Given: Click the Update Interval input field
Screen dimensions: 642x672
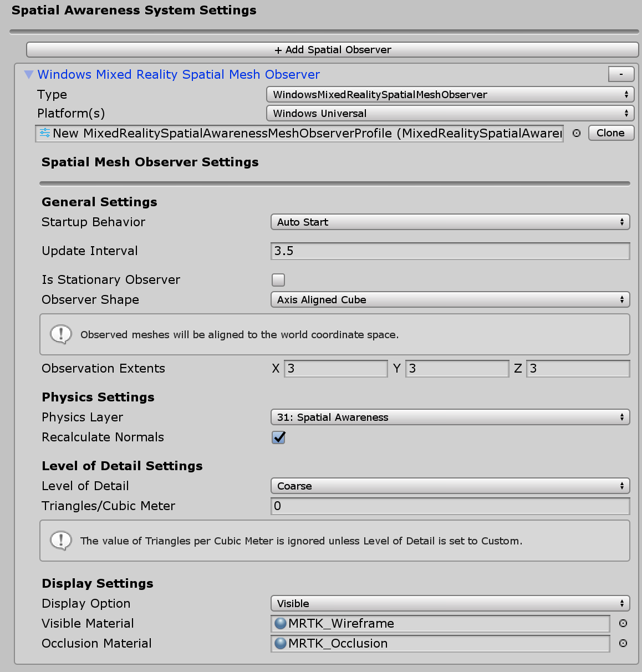Looking at the screenshot, I should point(450,251).
